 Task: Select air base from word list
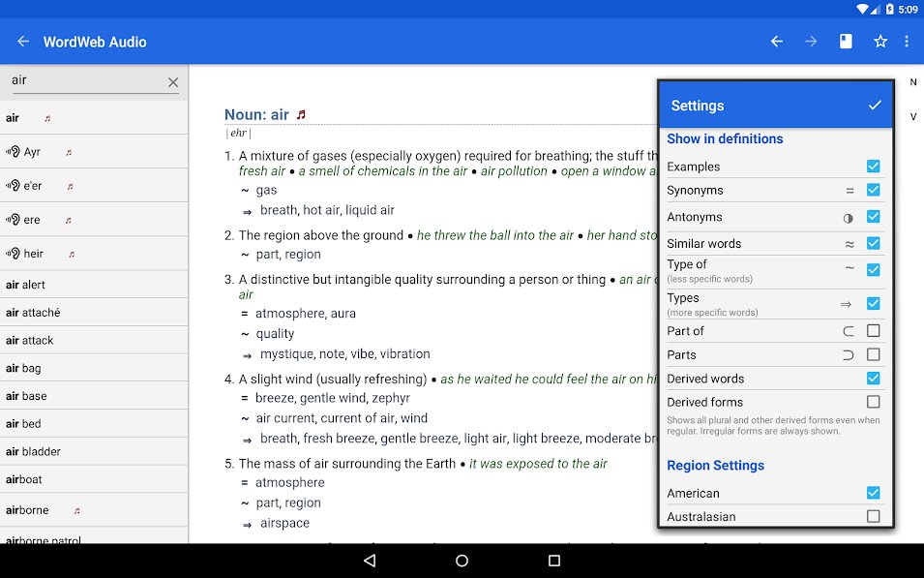point(94,396)
